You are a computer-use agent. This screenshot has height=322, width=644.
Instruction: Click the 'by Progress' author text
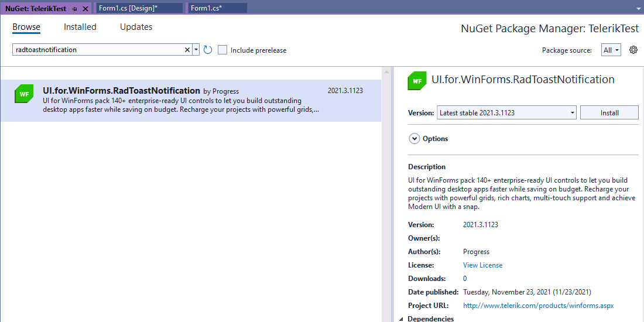click(x=221, y=91)
